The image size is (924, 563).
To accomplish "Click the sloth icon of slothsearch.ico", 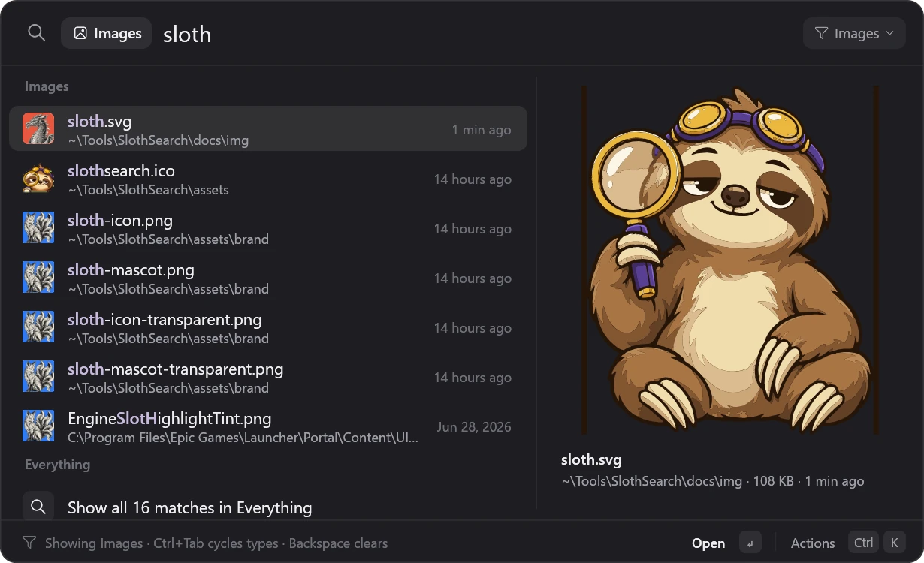I will point(38,178).
